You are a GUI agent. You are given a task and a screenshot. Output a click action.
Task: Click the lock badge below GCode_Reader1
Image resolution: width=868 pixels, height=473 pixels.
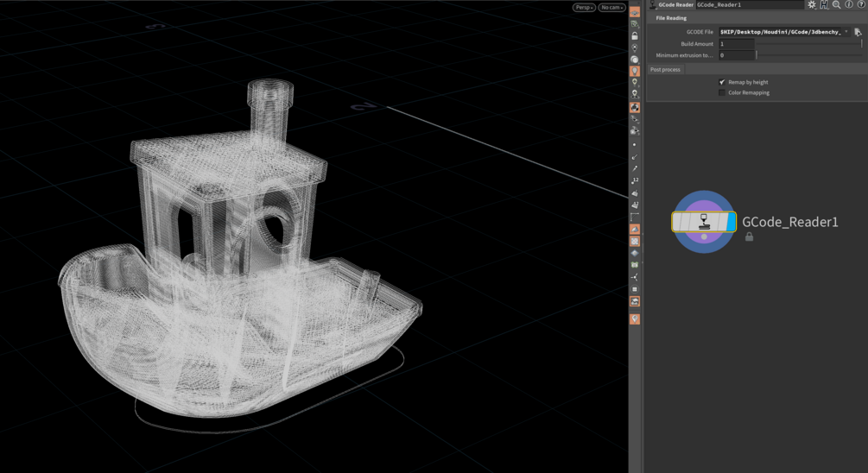tap(749, 236)
